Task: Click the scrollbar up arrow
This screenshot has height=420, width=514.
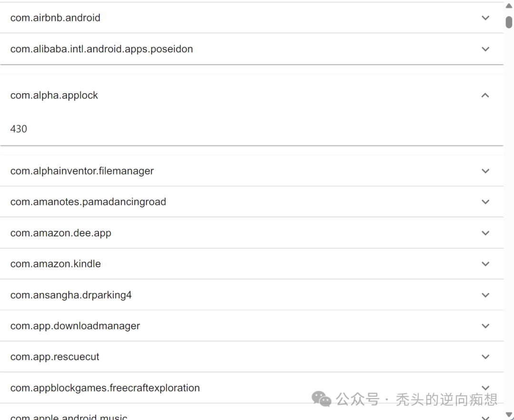Action: [x=509, y=6]
